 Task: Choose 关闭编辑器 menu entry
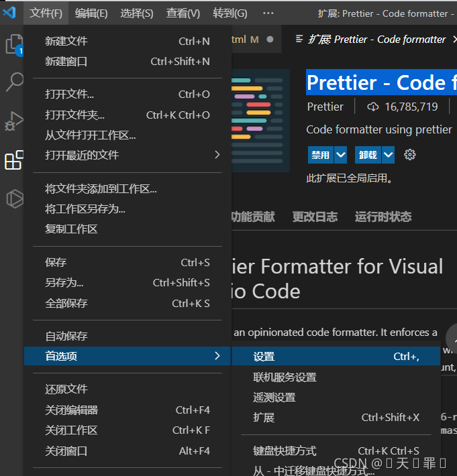pyautogui.click(x=128, y=410)
